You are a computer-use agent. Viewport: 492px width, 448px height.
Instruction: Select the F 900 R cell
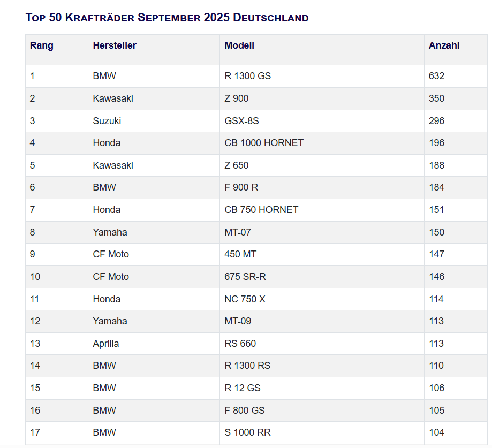241,187
